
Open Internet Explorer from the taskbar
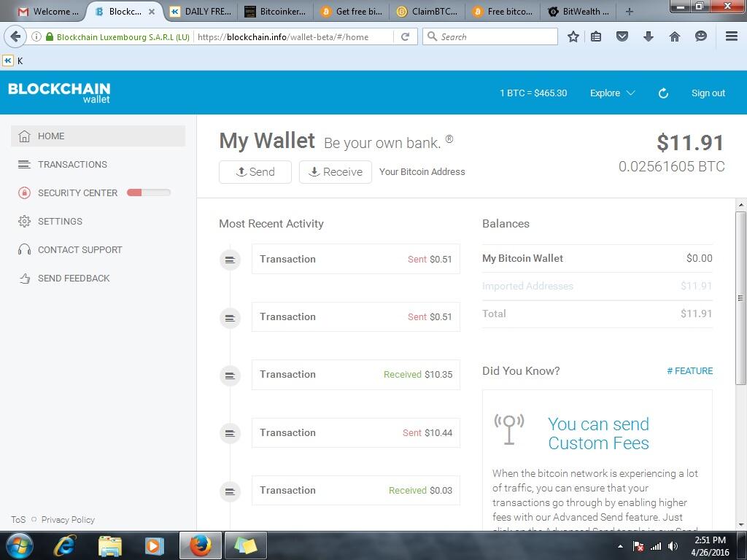[65, 545]
